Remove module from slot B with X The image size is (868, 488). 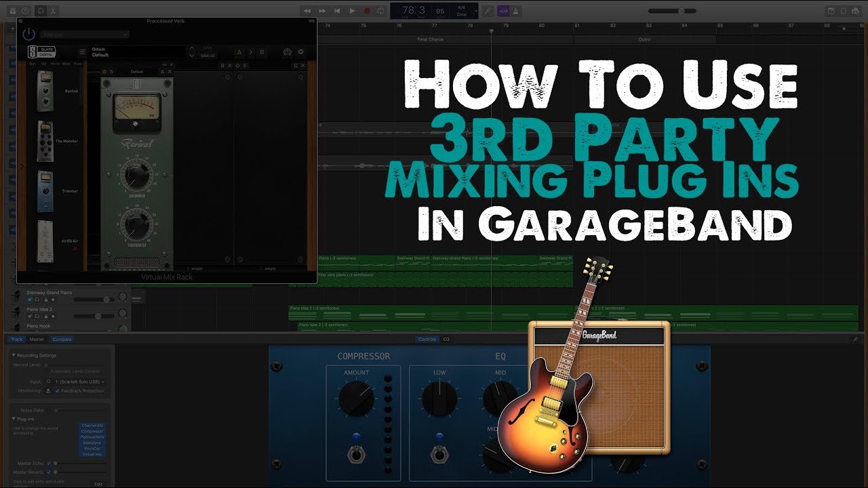tap(229, 66)
